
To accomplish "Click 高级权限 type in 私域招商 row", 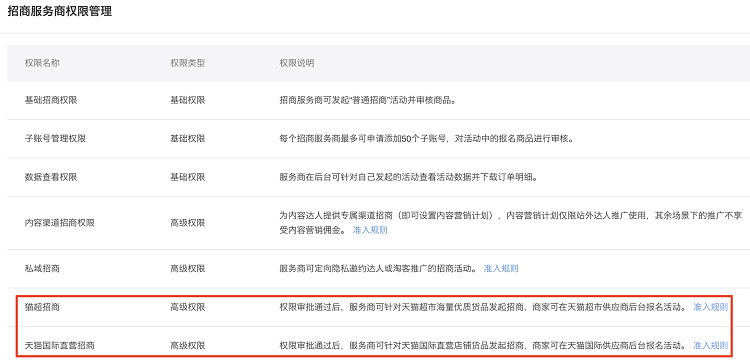I will [x=188, y=268].
